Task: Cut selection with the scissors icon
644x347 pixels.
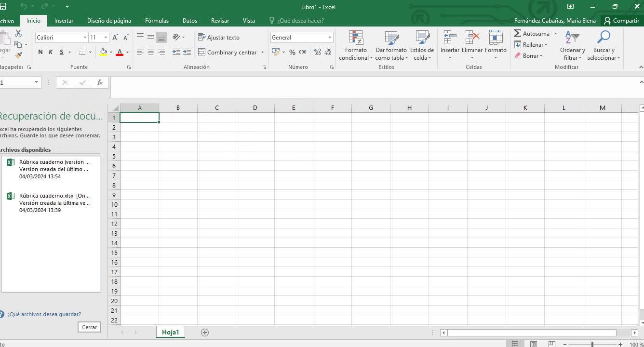Action: click(18, 33)
